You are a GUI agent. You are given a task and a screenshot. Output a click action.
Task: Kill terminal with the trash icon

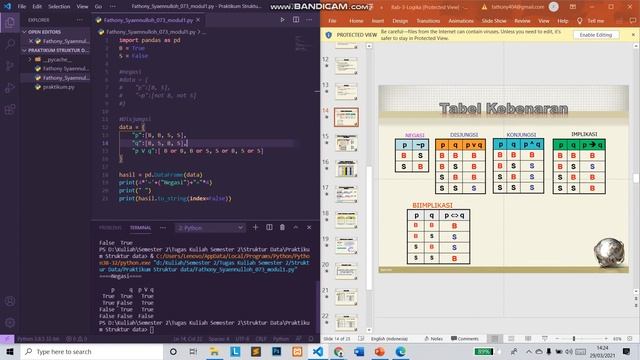(x=282, y=227)
